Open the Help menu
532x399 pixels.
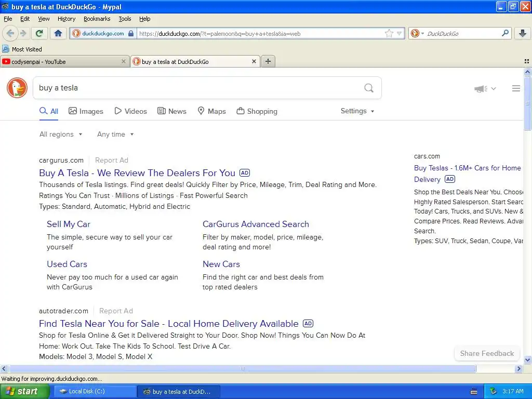[144, 19]
